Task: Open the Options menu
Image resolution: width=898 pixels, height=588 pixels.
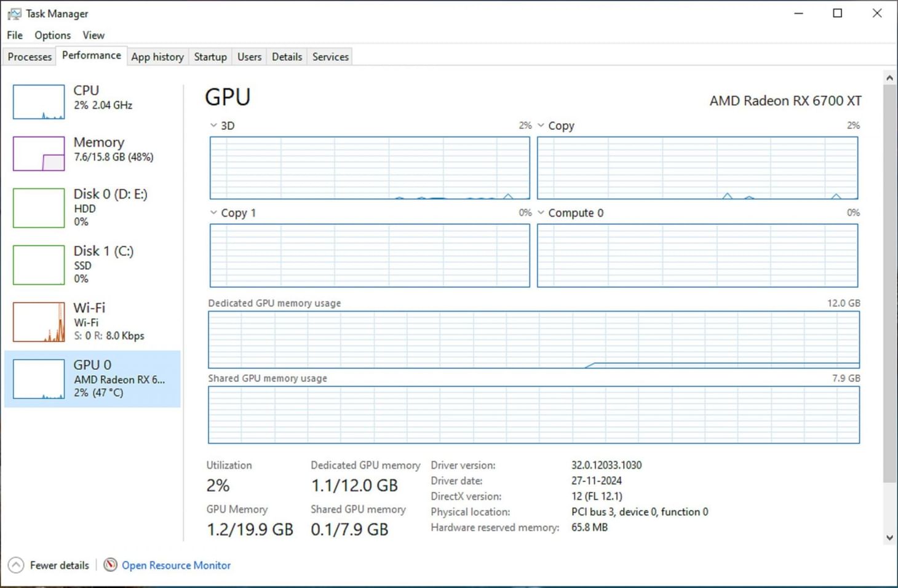Action: click(x=52, y=35)
